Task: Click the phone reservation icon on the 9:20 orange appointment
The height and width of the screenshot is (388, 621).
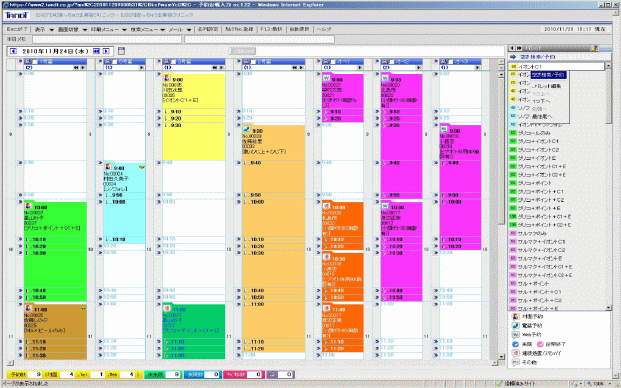Action: click(x=247, y=129)
